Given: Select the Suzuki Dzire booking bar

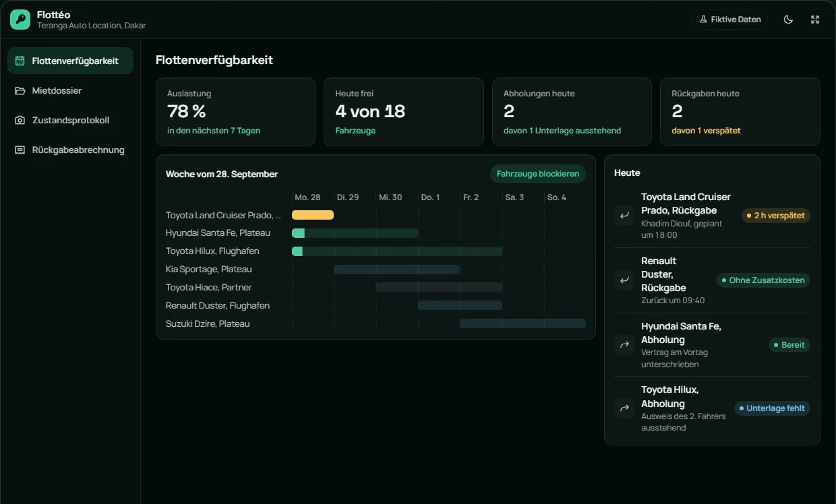Looking at the screenshot, I should click(x=522, y=323).
